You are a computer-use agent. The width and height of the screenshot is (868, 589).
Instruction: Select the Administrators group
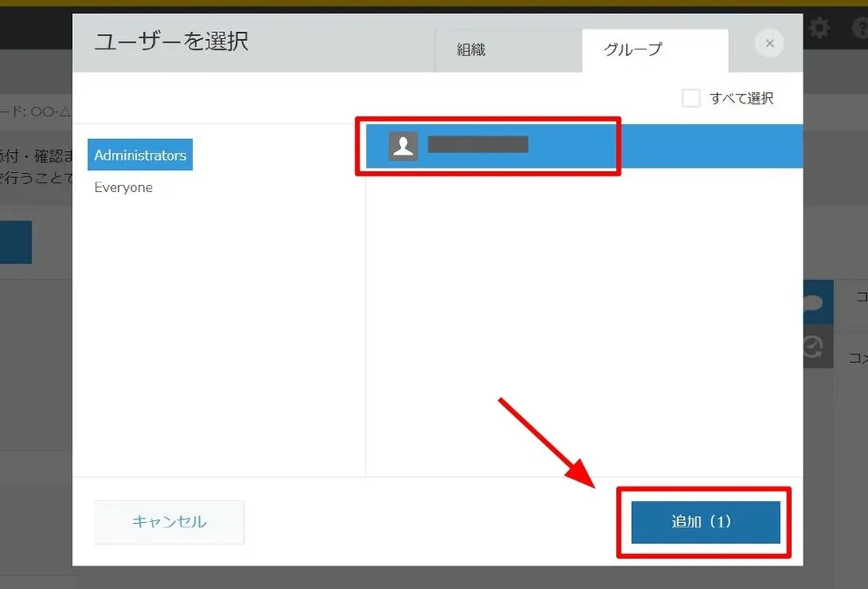click(140, 154)
